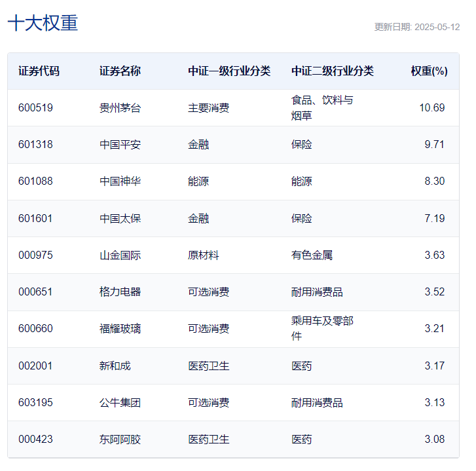Select the 格力电器 name cell

point(120,292)
